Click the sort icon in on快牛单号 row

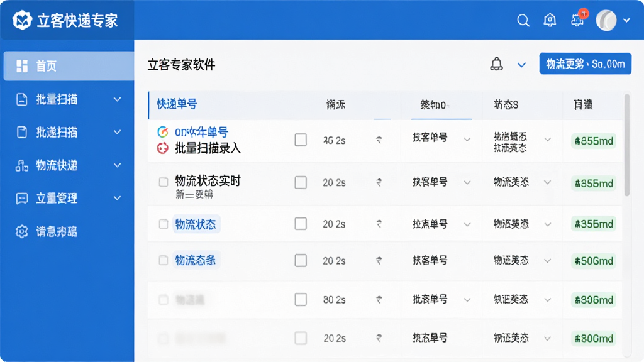(x=379, y=140)
